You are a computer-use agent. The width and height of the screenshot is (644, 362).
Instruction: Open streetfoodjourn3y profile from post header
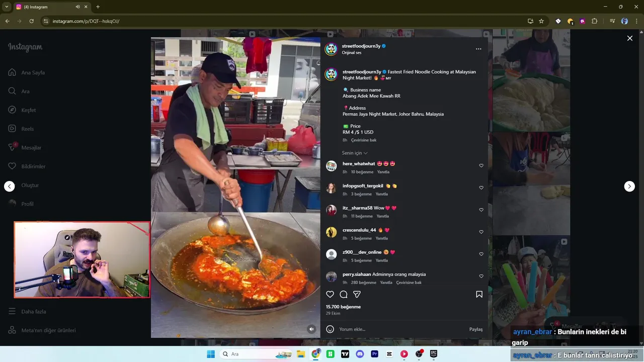pyautogui.click(x=361, y=46)
